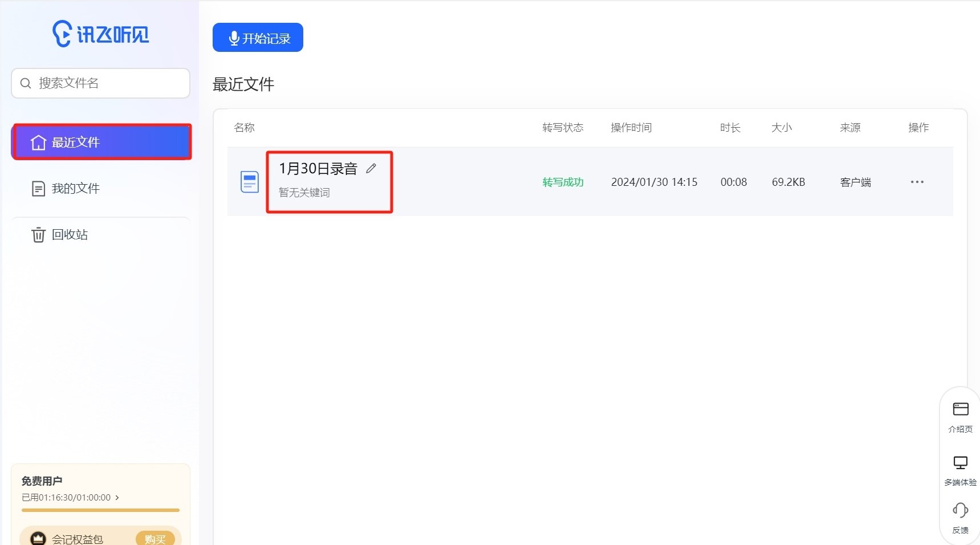Click the blue document icon of the recording
Screen dimensions: 980x545
[250, 182]
